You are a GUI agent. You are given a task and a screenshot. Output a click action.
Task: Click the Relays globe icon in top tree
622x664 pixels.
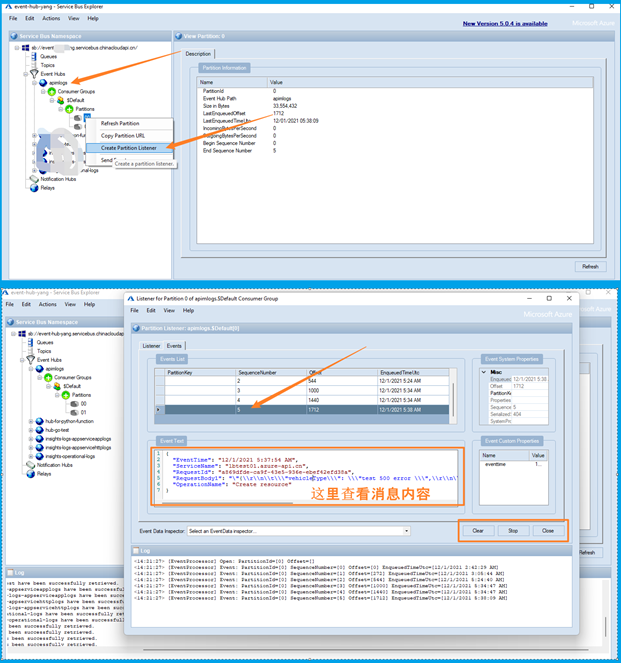34,188
